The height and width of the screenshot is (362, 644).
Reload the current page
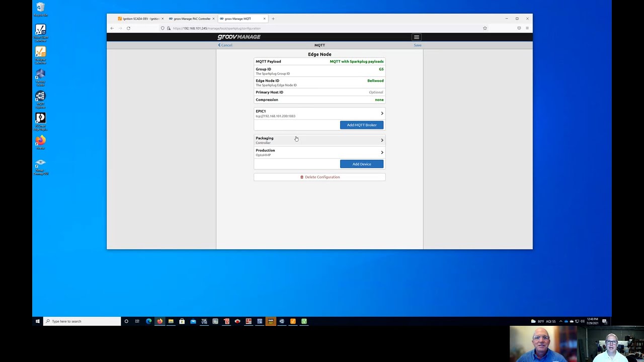pos(128,28)
